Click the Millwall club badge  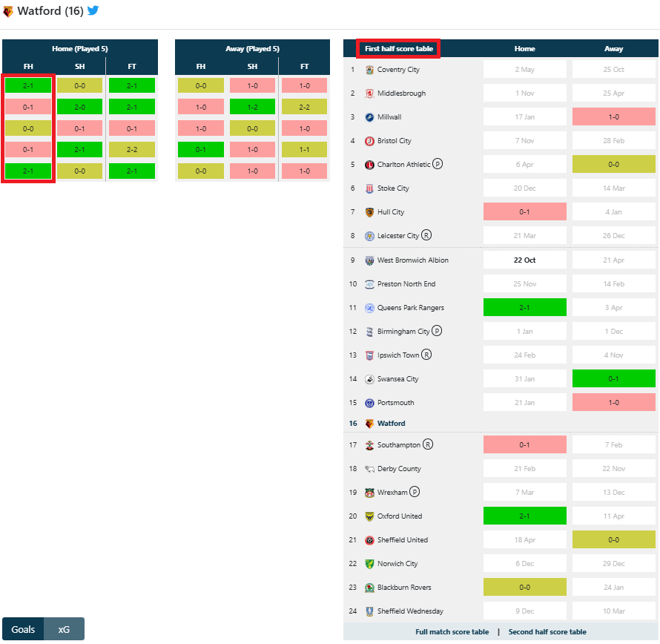pyautogui.click(x=369, y=117)
